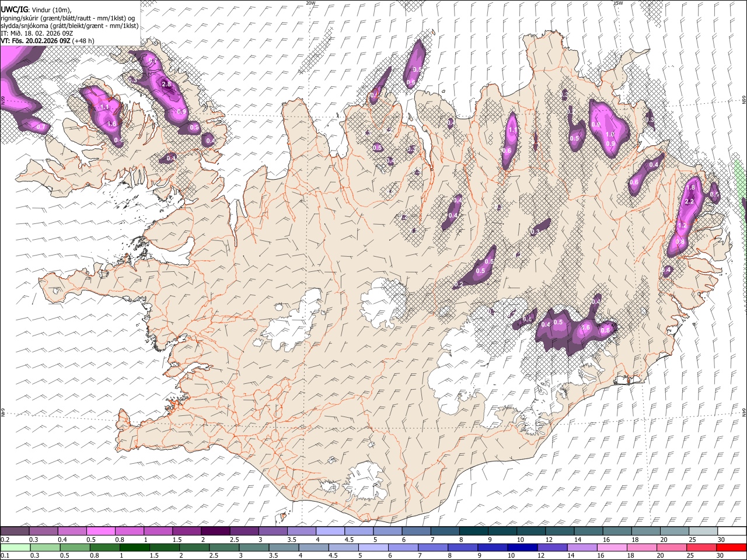Image resolution: width=747 pixels, height=560 pixels.
Task: Select the bright red rain swatch after 30
Action: point(732,547)
